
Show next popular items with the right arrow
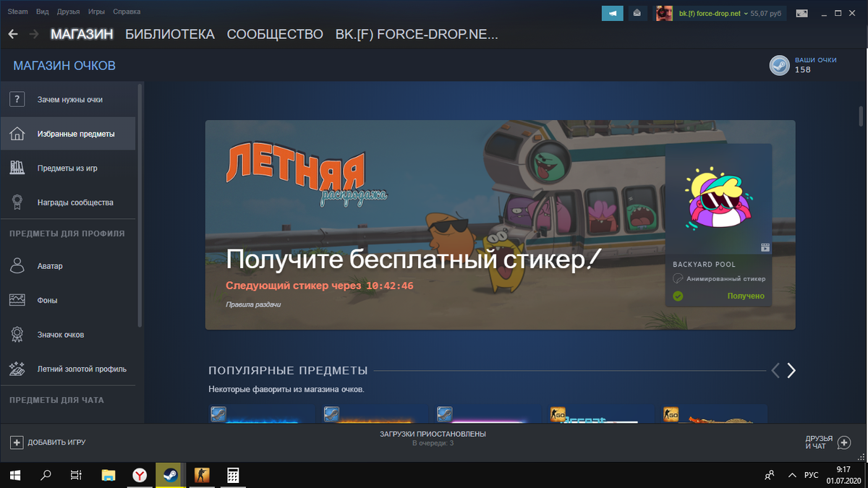(791, 370)
